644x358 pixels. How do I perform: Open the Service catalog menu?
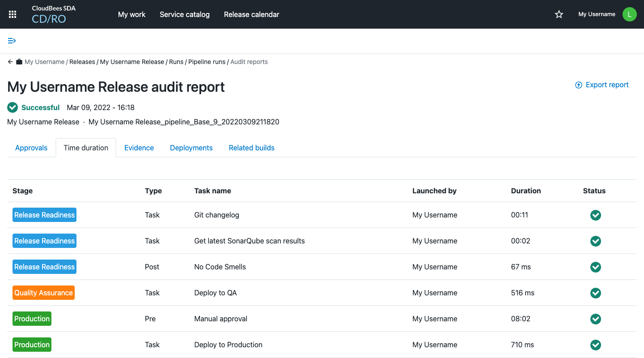(184, 14)
